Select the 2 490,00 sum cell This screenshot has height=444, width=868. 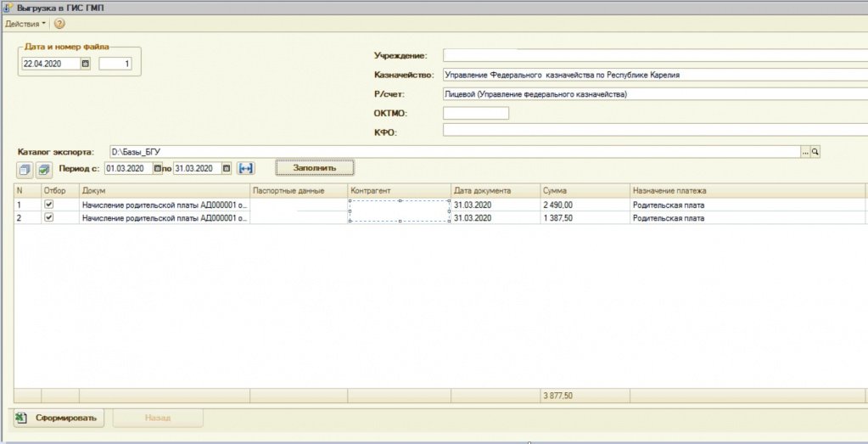coord(585,205)
